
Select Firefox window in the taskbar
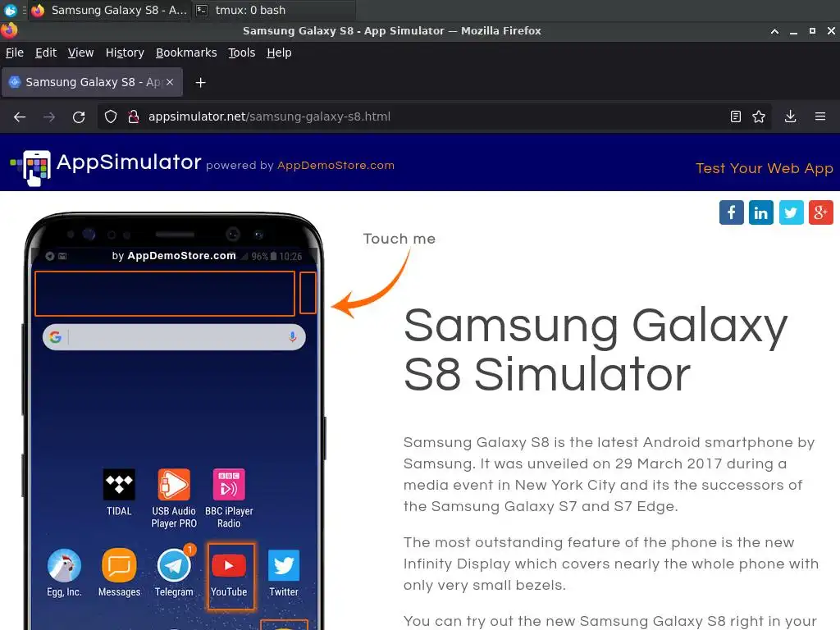(109, 10)
